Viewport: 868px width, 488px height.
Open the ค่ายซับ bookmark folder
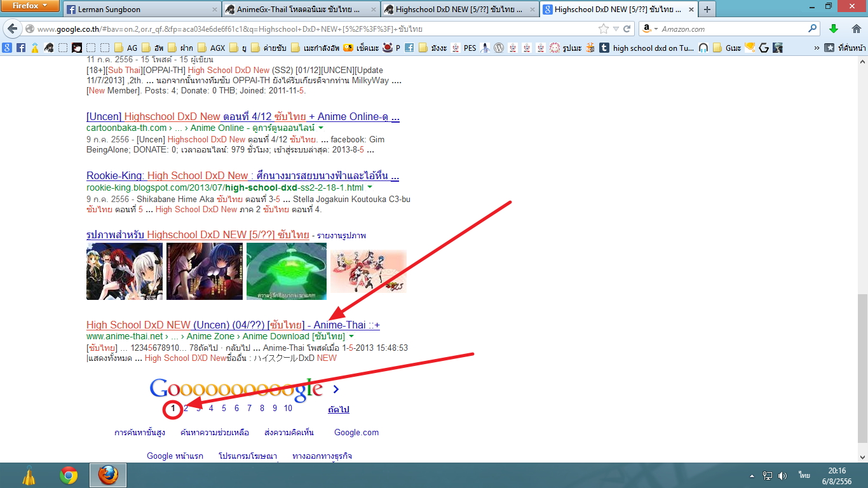click(268, 48)
